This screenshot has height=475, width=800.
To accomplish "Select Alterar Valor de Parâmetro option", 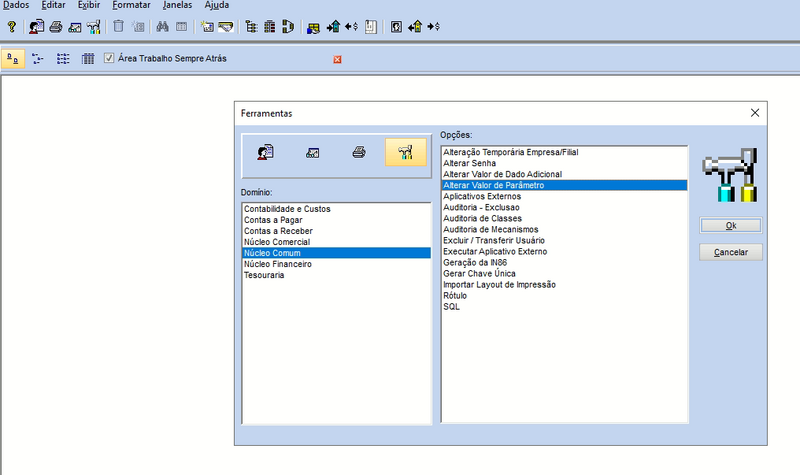I will [x=564, y=185].
